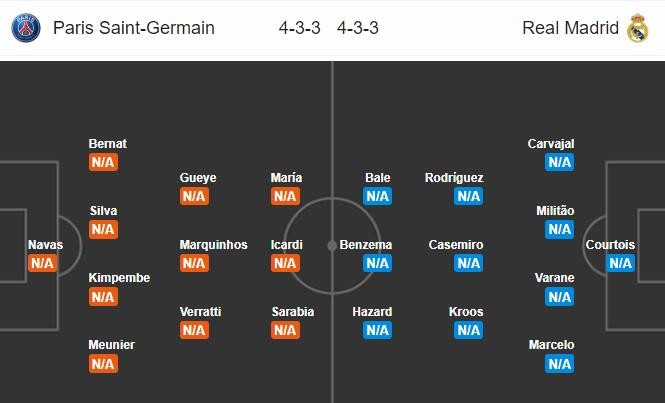The height and width of the screenshot is (403, 665).
Task: Select Courtois's blue N/A rating badge
Action: (620, 263)
